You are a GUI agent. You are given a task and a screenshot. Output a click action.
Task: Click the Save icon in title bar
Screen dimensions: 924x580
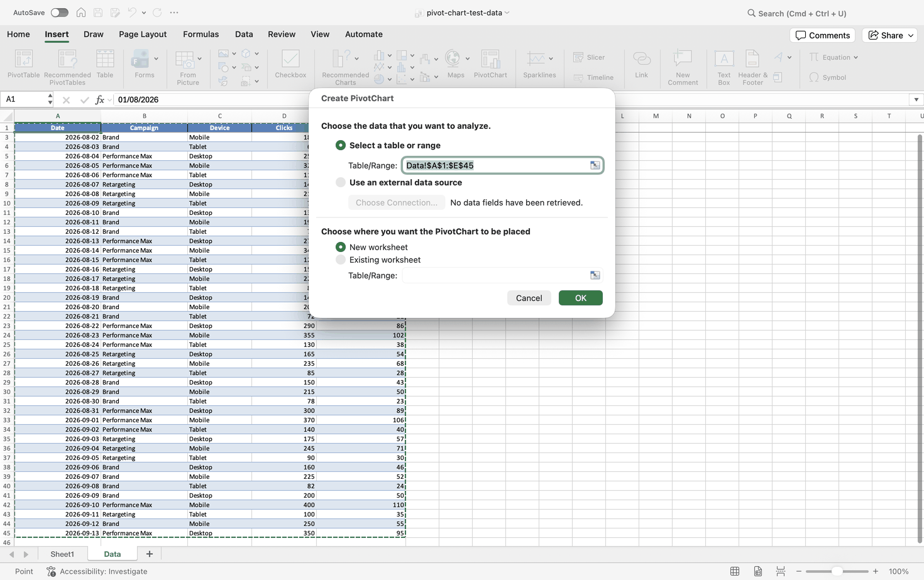pyautogui.click(x=98, y=13)
